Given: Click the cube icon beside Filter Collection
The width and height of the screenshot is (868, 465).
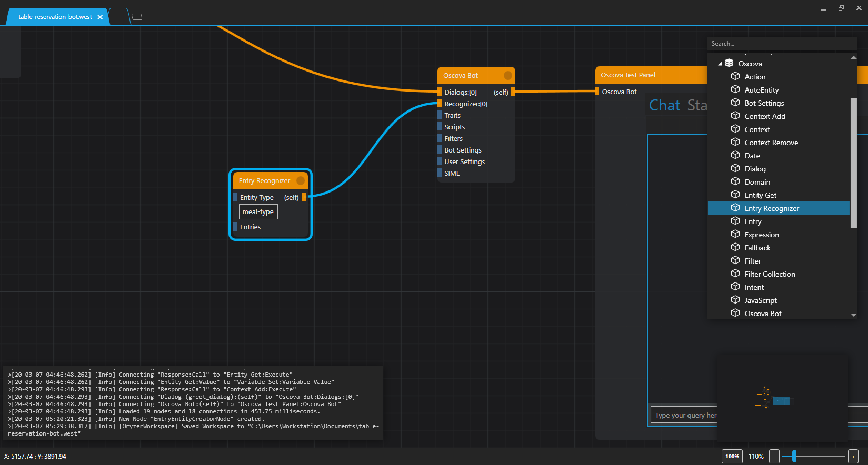Looking at the screenshot, I should click(735, 274).
